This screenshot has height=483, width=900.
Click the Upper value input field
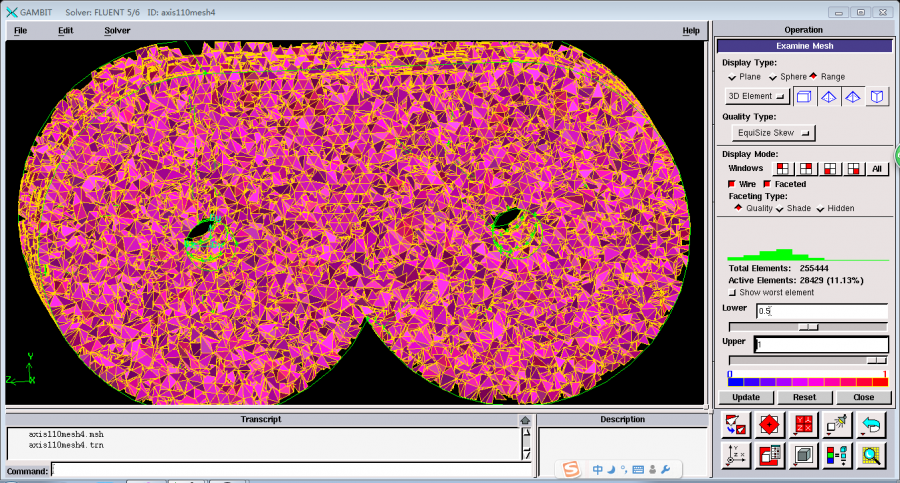pos(821,345)
